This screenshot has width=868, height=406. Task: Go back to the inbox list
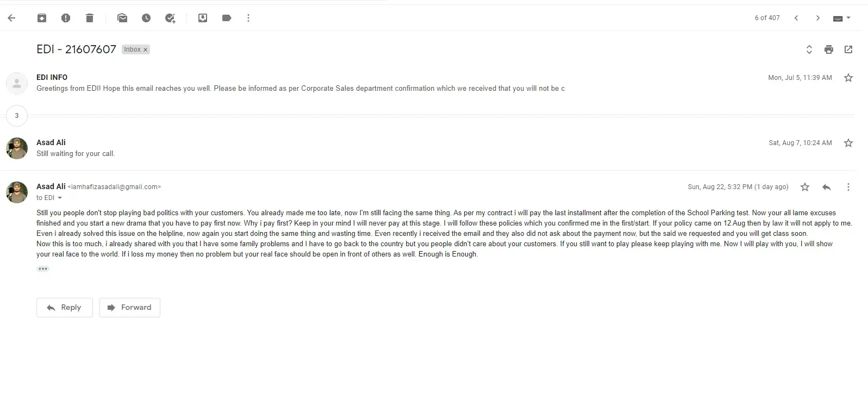(11, 18)
